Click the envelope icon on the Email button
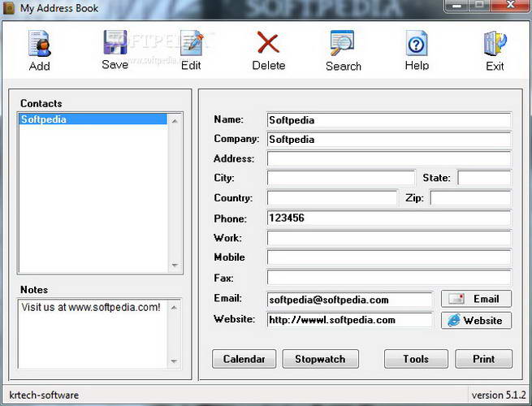The height and width of the screenshot is (406, 532). 456,299
